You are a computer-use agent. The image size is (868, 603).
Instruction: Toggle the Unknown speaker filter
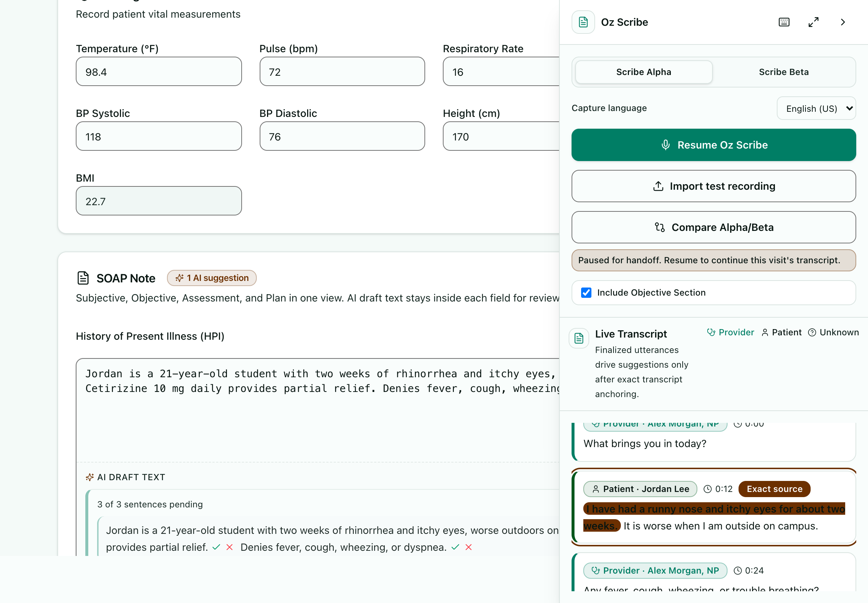pyautogui.click(x=833, y=332)
